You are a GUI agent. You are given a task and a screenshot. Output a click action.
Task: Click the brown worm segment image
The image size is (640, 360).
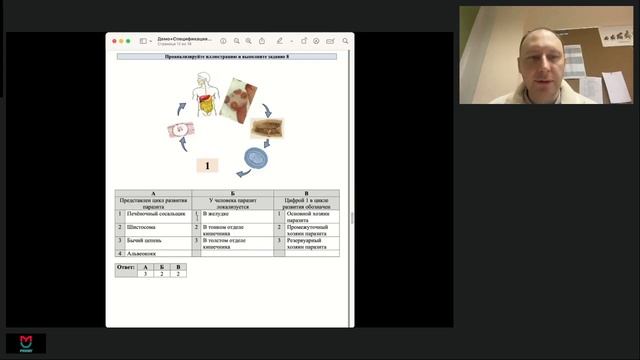point(267,129)
